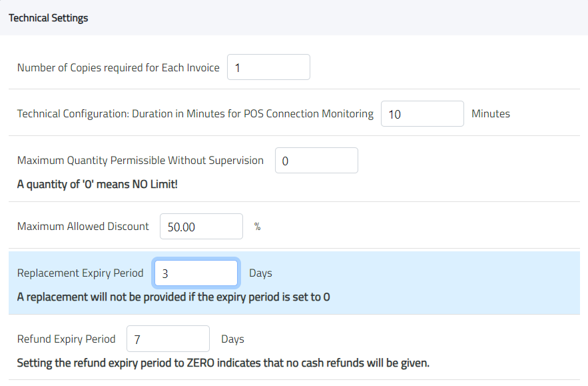Click the Technical Settings header

pyautogui.click(x=48, y=18)
